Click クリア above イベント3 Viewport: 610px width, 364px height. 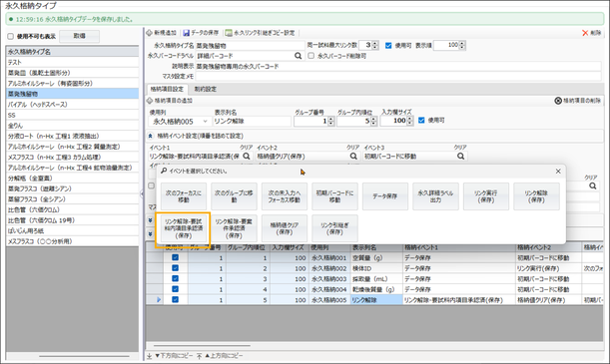(460, 148)
